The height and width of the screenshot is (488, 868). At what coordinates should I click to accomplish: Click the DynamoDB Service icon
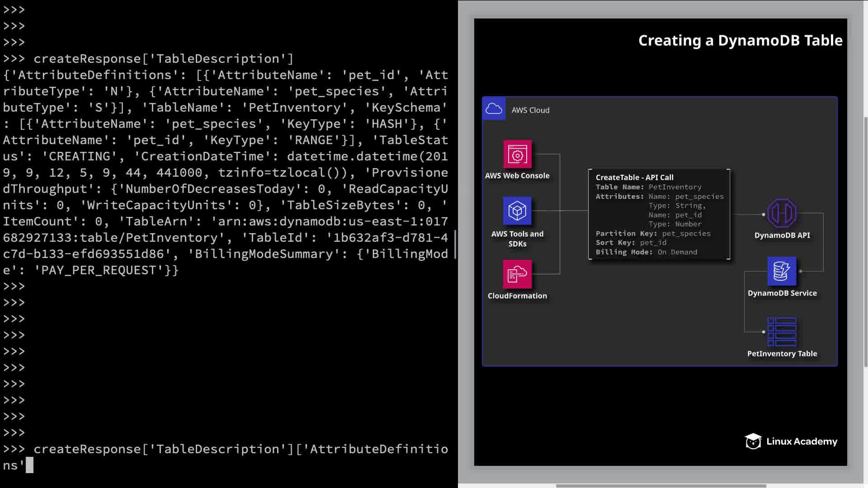pos(782,271)
